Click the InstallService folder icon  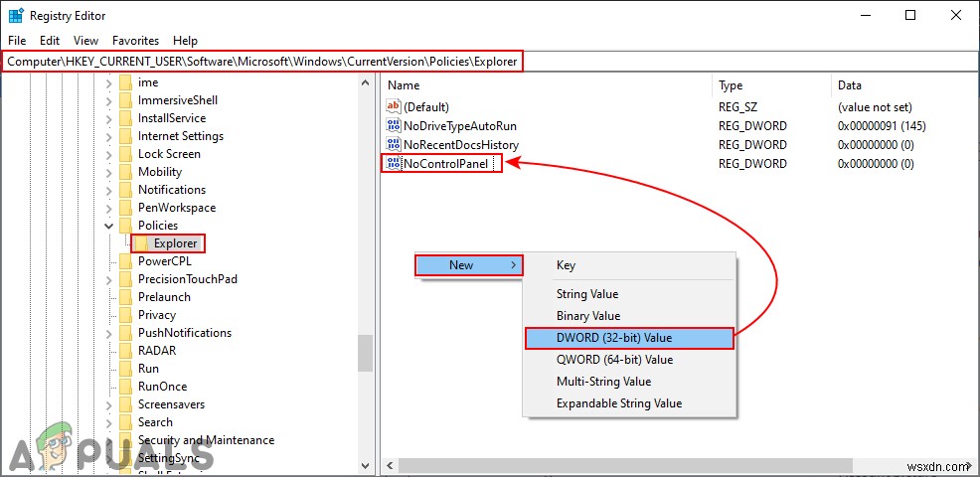click(126, 118)
